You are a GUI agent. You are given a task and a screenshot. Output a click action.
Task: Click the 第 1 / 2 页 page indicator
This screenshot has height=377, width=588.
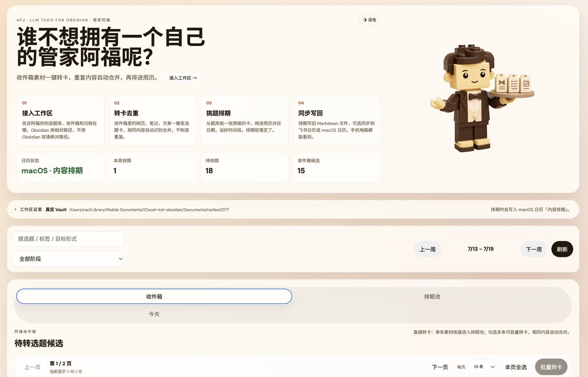[61, 364]
